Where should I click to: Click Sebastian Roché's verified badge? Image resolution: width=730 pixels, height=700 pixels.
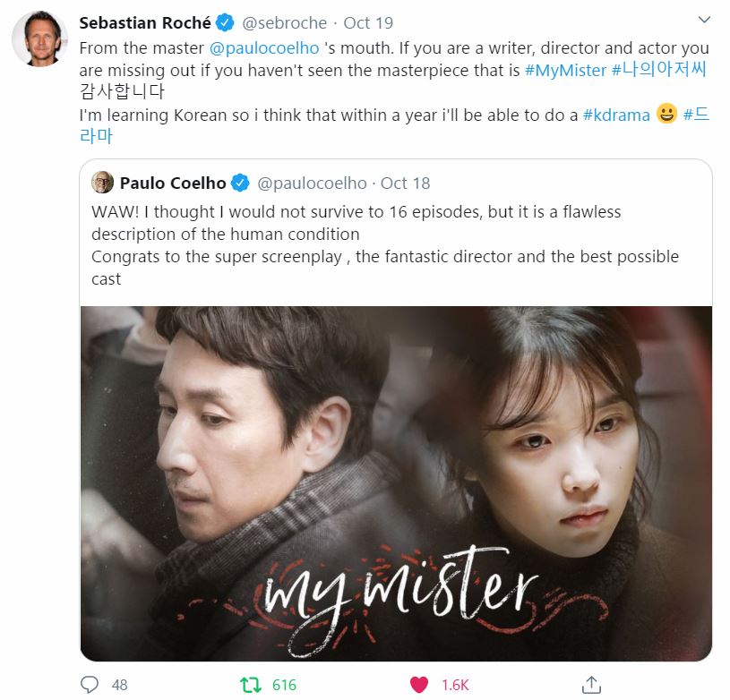[x=226, y=22]
